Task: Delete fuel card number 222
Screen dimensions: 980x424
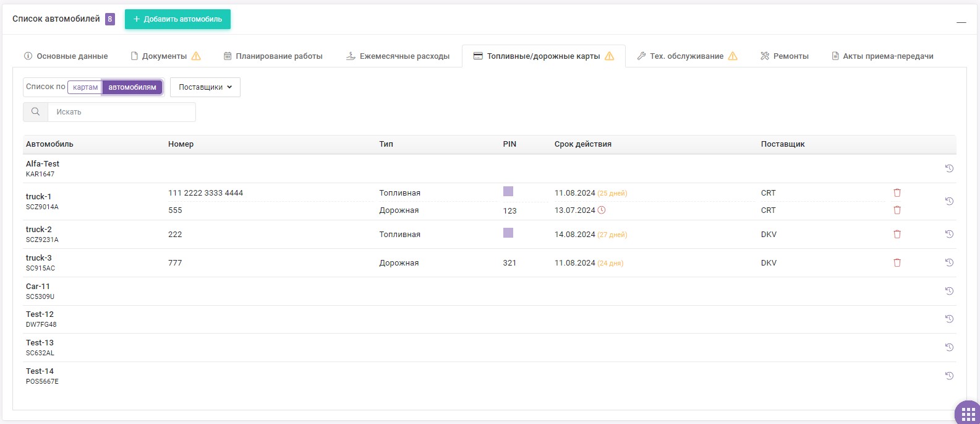Action: 897,234
